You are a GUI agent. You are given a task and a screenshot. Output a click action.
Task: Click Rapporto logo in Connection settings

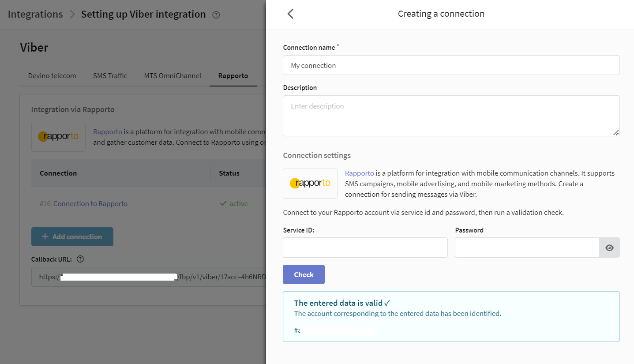pos(310,183)
